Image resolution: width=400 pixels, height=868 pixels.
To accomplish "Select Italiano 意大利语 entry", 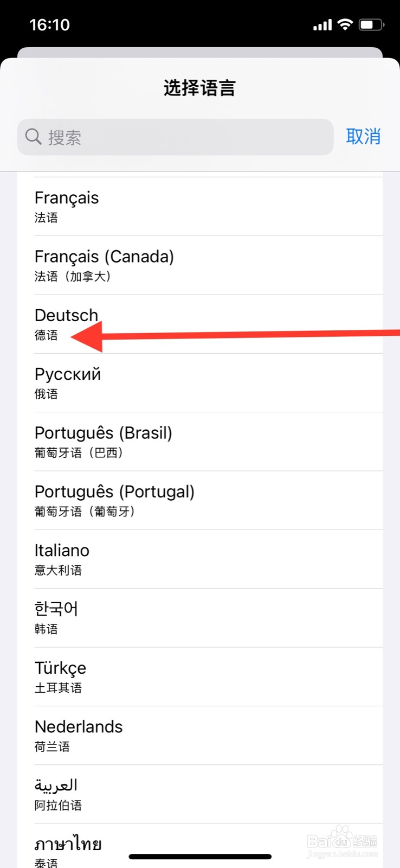I will 208,559.
